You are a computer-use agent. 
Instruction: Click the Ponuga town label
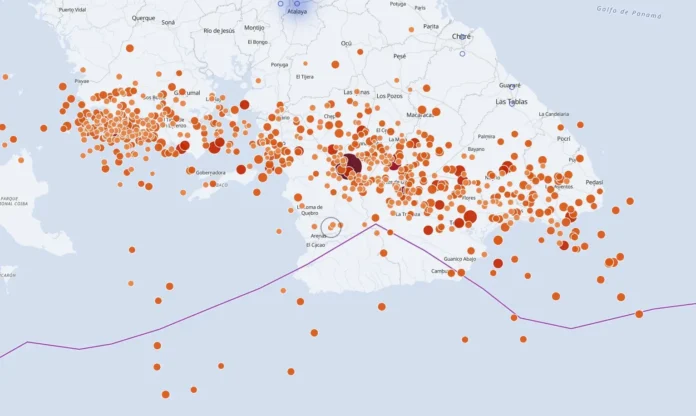279,65
